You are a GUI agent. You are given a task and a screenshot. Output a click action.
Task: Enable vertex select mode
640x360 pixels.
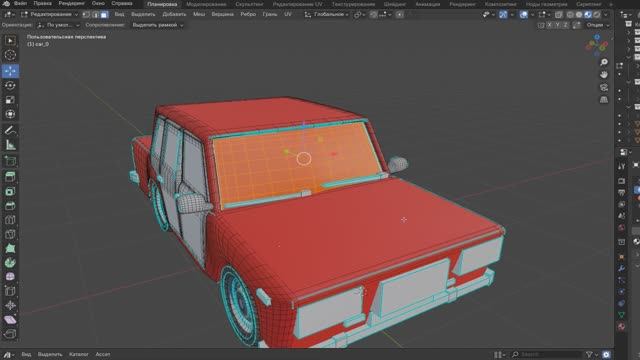click(x=86, y=14)
